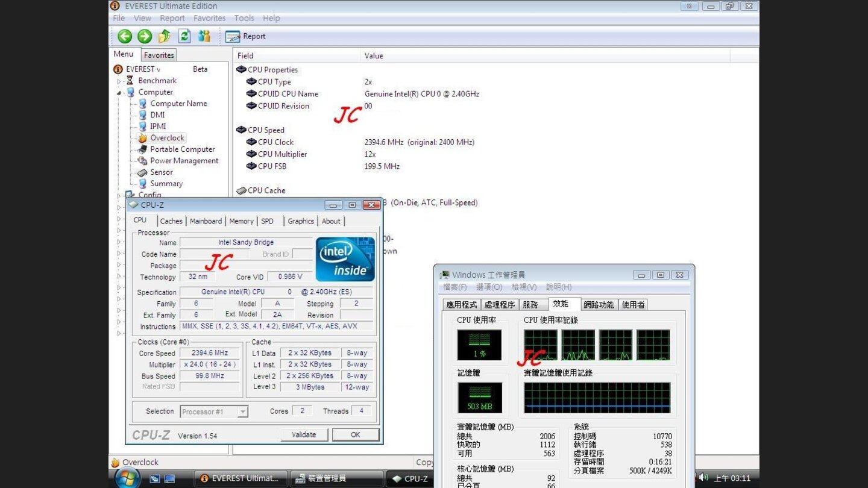Click the two-people toolbar icon in EVEREST
868x488 pixels.
(x=204, y=36)
